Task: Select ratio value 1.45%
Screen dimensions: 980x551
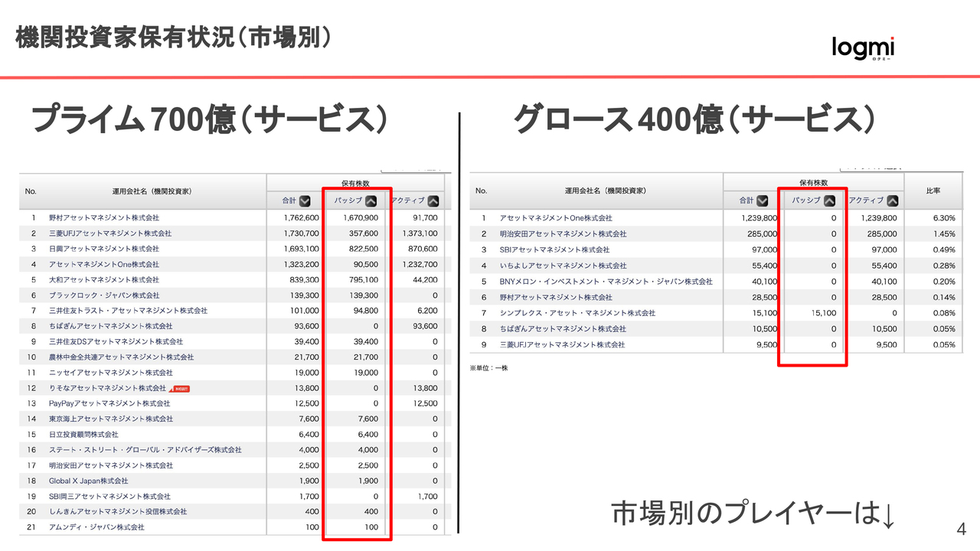Action: (x=943, y=233)
